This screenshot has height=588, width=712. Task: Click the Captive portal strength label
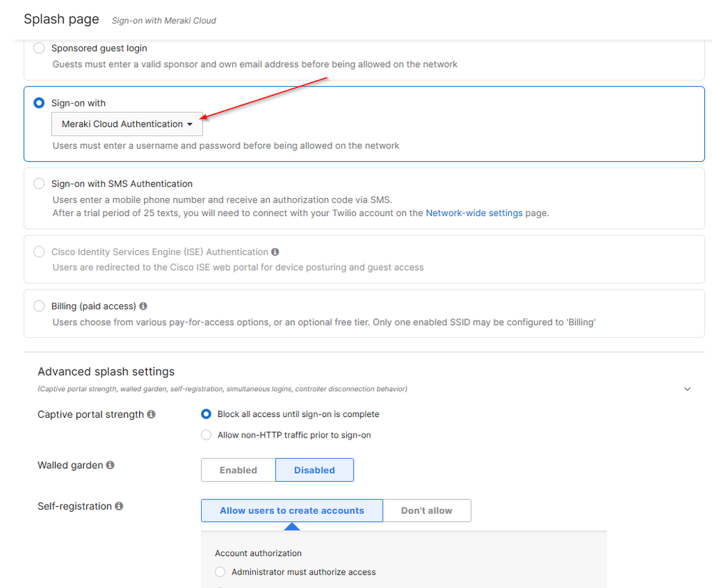(91, 414)
